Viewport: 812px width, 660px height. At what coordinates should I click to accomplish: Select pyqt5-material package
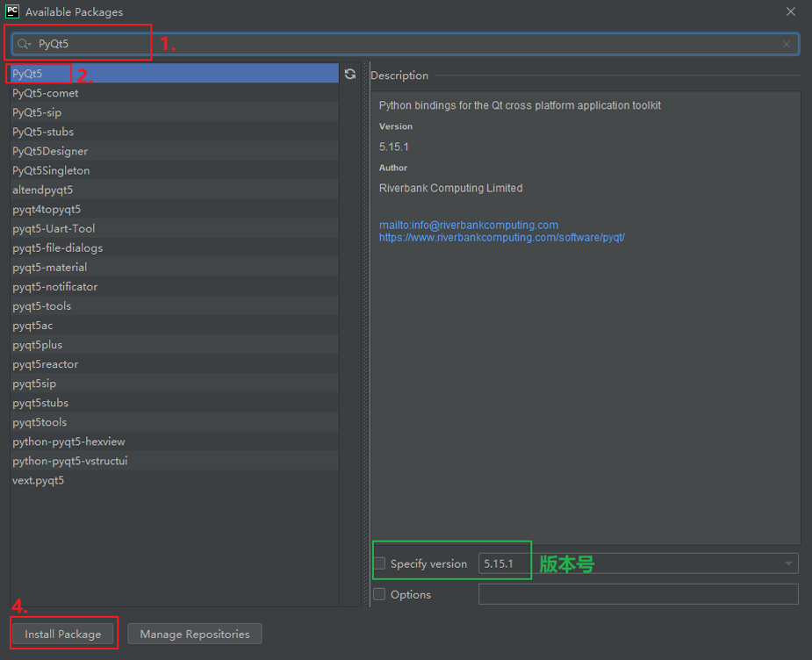coord(175,267)
